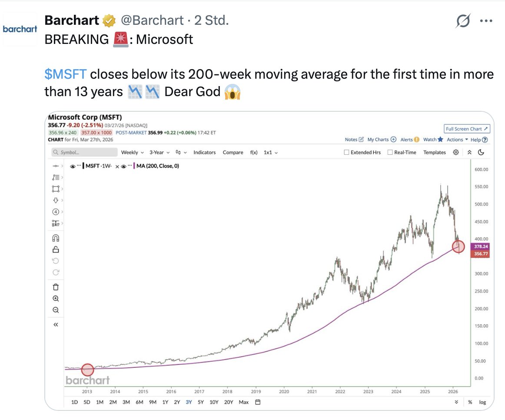The width and height of the screenshot is (505, 420).
Task: Enable the Extended Hrs checkbox
Action: point(346,153)
